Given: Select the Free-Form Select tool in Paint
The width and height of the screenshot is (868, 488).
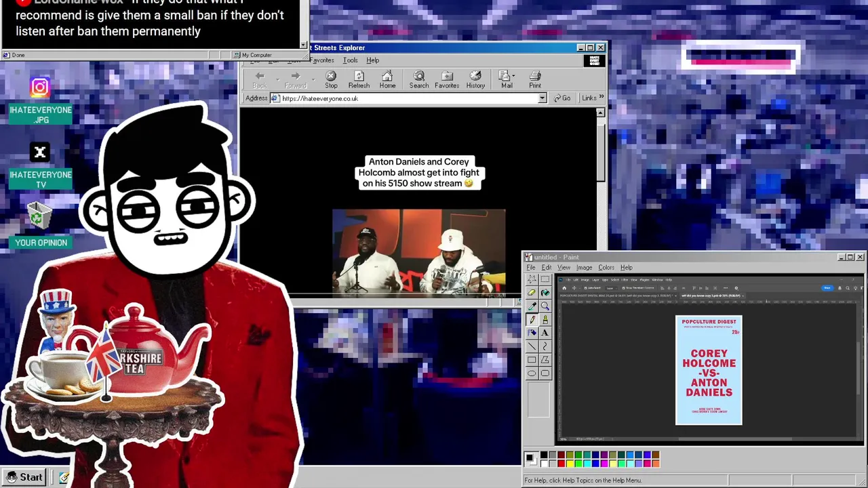Looking at the screenshot, I should coord(532,279).
